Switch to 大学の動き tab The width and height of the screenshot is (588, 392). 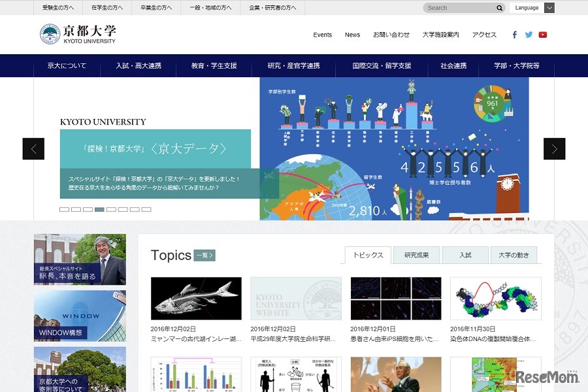click(514, 255)
